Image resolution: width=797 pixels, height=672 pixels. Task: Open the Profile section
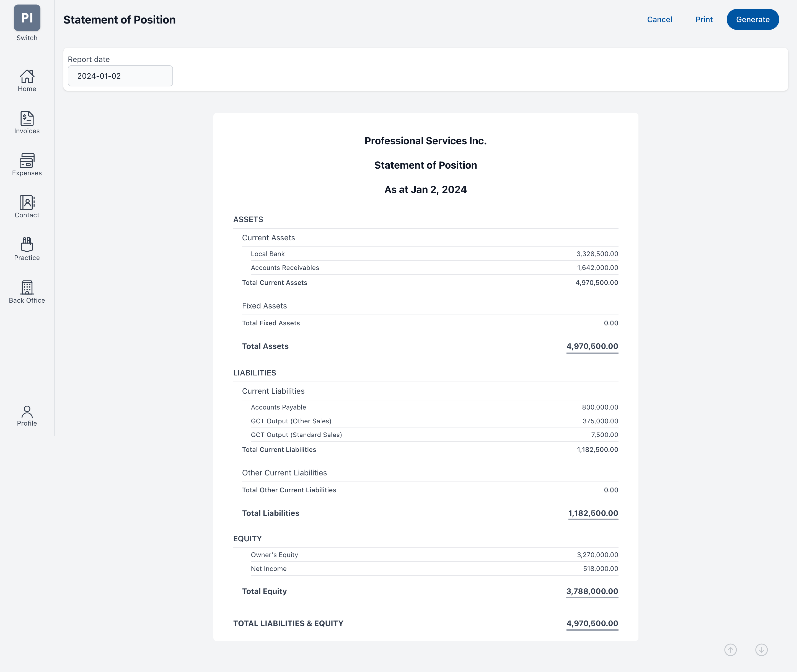(x=27, y=415)
